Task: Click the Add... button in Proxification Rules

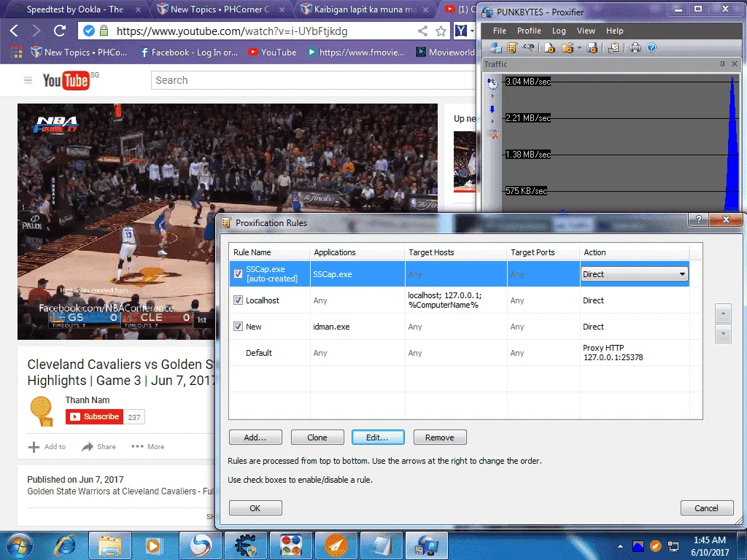Action: click(255, 437)
